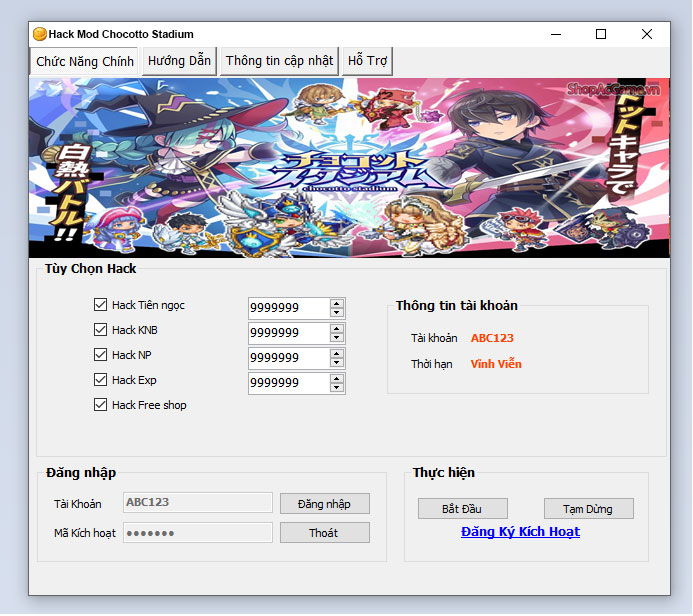693x616 pixels.
Task: Decrease the Hack KNB value with down arrow
Action: (337, 338)
